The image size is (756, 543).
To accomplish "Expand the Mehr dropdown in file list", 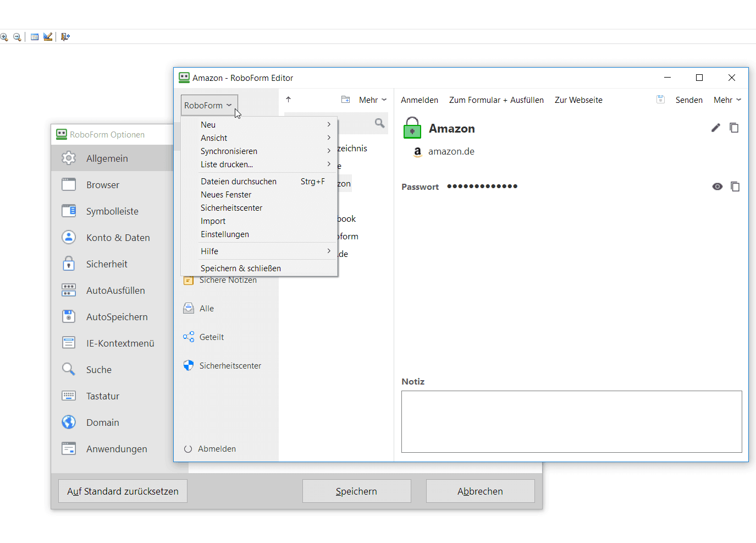I will [373, 100].
